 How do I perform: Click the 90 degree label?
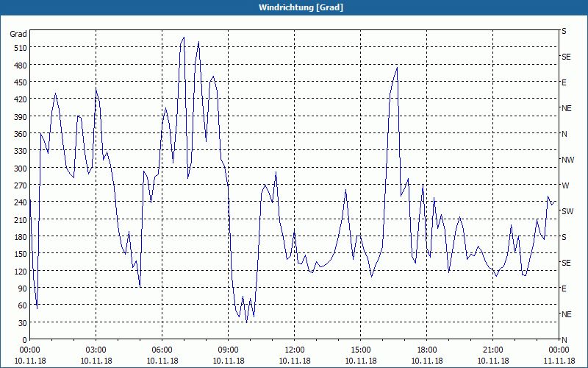point(23,289)
